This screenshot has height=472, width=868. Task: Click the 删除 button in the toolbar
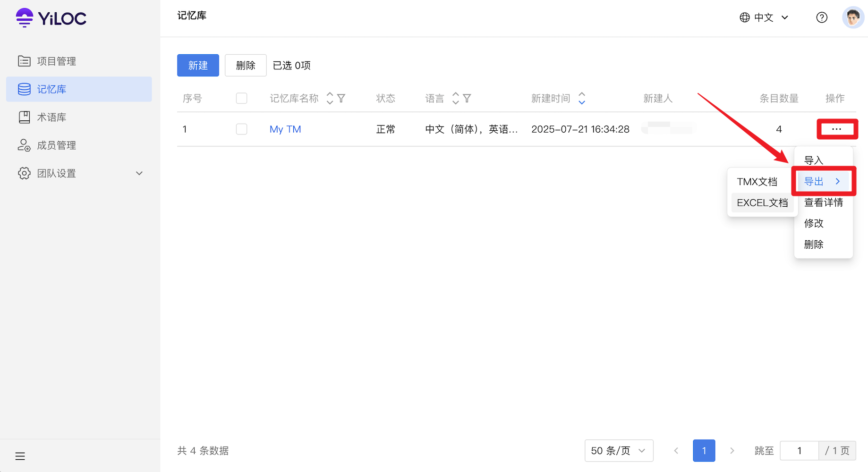pos(246,65)
